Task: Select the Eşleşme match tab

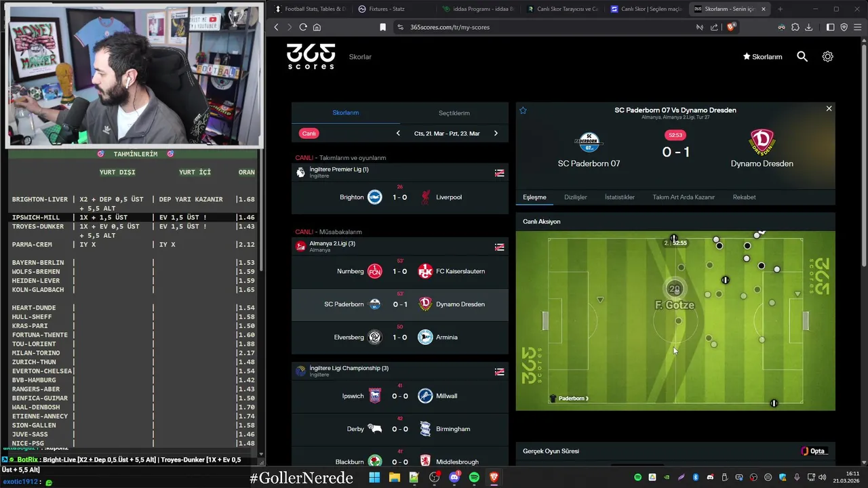Action: (534, 197)
